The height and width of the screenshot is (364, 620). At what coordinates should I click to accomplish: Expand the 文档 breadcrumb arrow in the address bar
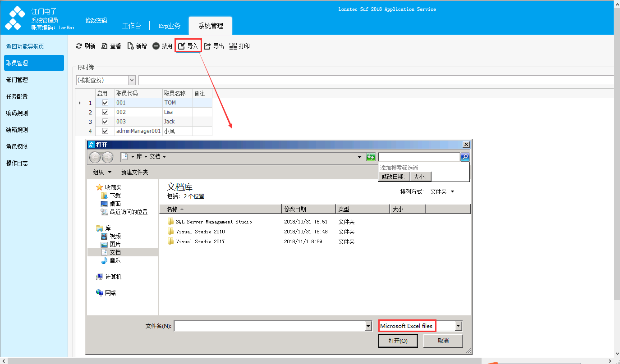tap(164, 157)
